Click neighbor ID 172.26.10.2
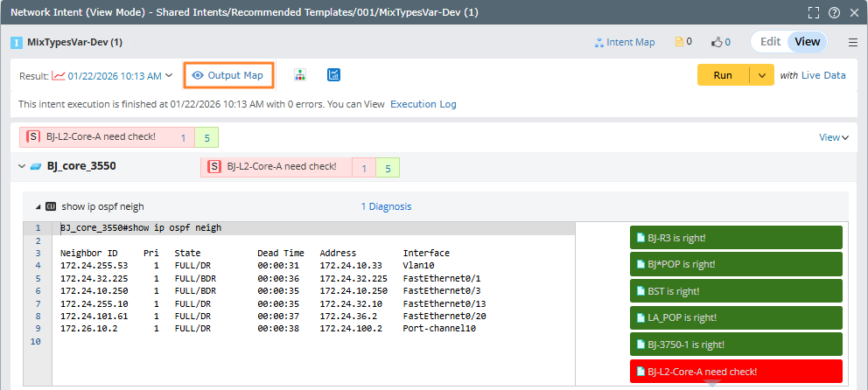 tap(88, 328)
